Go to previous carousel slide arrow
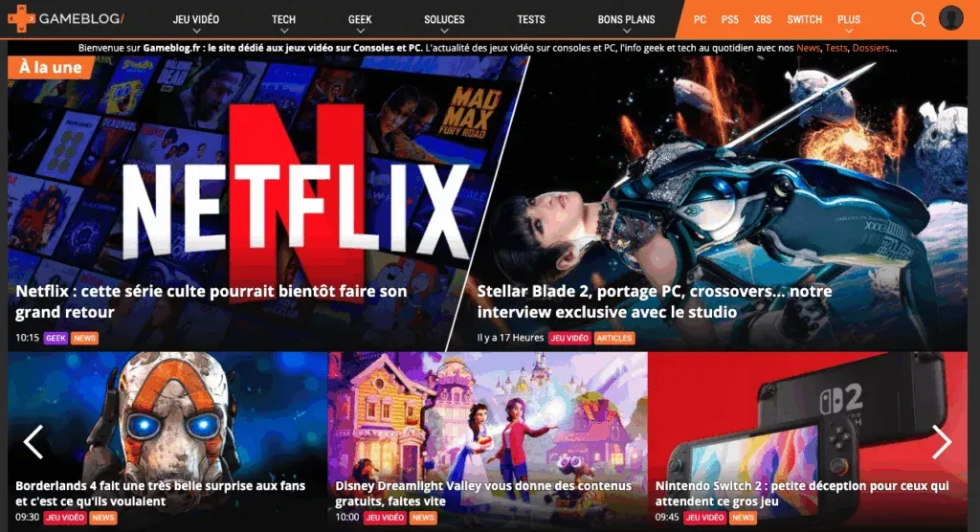The image size is (980, 532). [33, 442]
